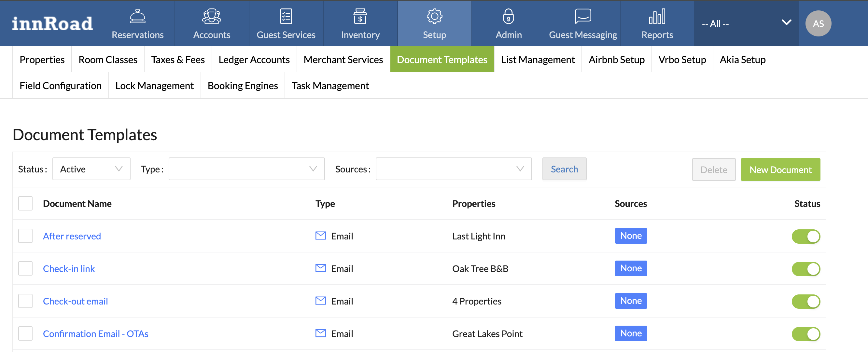Screen dimensions: 868x352
Task: Open Guest Services via the checklist icon
Action: (286, 16)
